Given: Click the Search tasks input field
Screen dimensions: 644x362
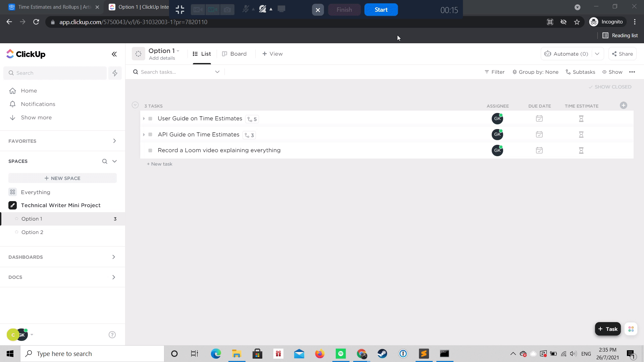Looking at the screenshot, I should point(174,72).
